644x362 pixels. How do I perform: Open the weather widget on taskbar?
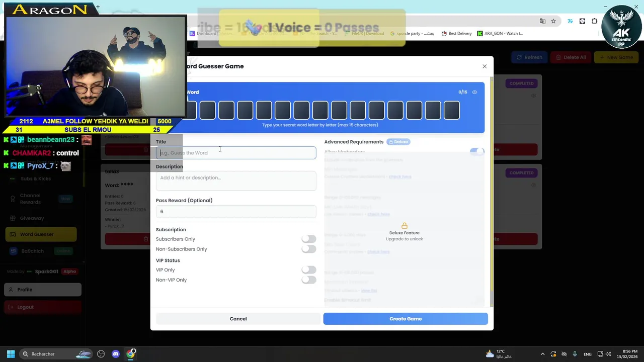pyautogui.click(x=498, y=354)
